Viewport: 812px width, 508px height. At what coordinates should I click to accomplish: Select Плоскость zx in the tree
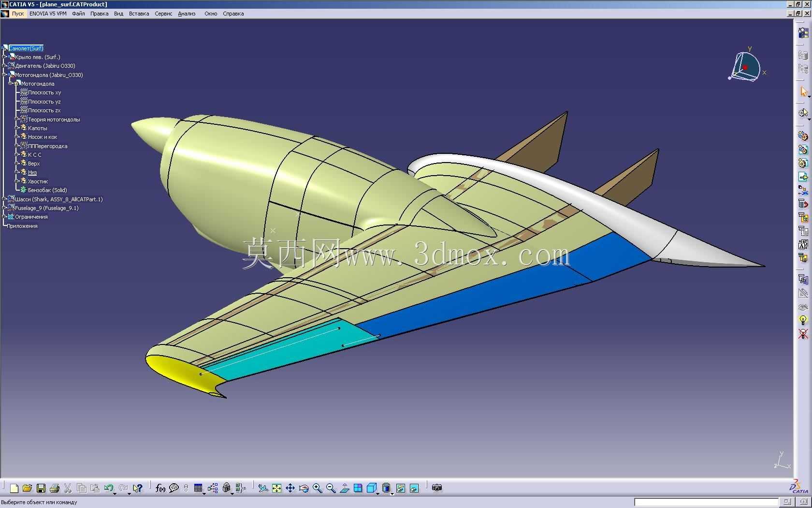(44, 110)
